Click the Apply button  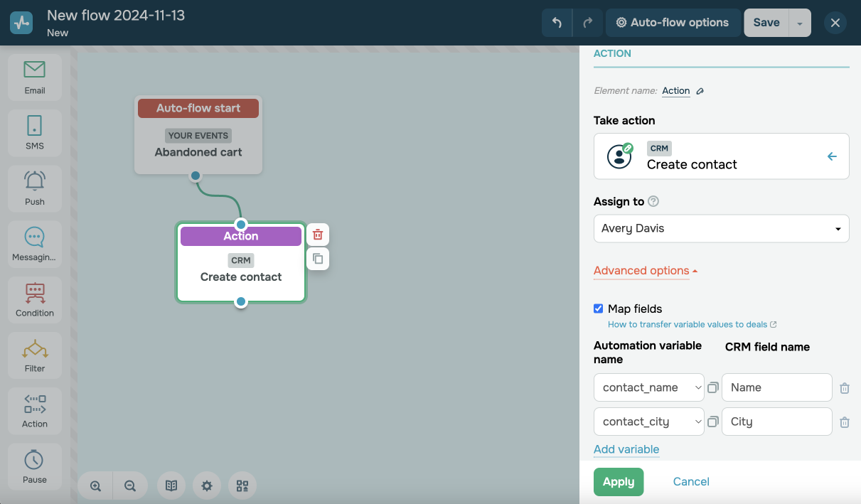tap(619, 482)
